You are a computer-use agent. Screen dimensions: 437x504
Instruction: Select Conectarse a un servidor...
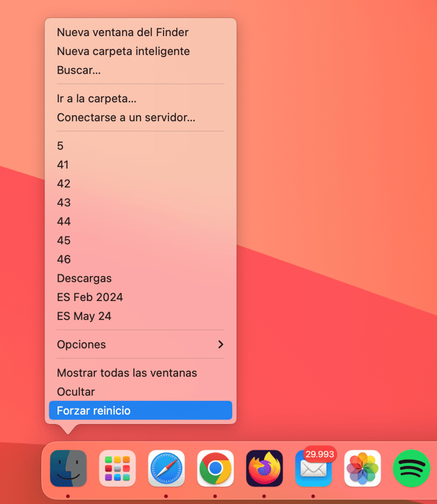(x=140, y=117)
